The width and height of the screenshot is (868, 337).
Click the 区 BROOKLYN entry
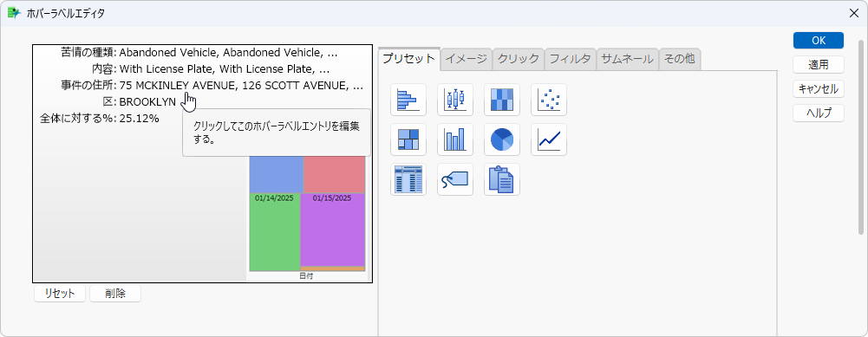pyautogui.click(x=140, y=102)
